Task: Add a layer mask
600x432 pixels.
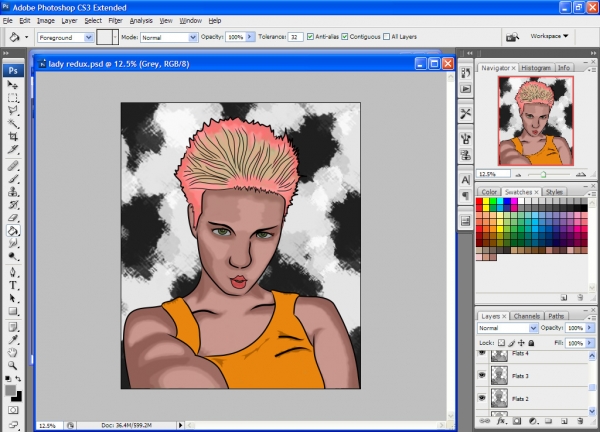Action: coord(517,421)
